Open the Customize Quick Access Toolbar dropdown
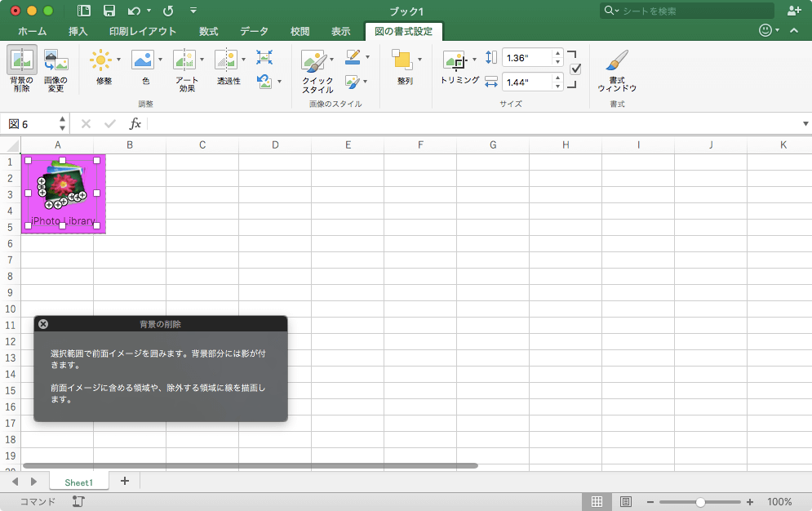The height and width of the screenshot is (511, 812). [193, 11]
